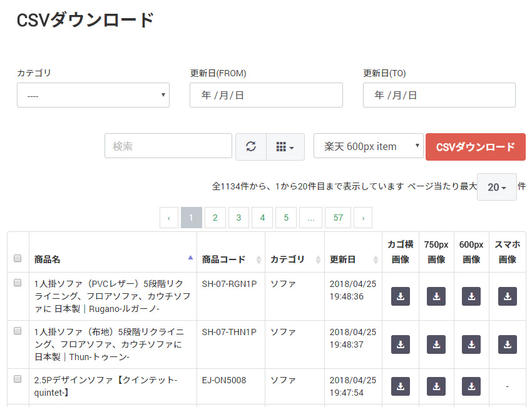
Task: Download the カゴ横 image for SH-07-RGN1P
Action: click(x=401, y=296)
